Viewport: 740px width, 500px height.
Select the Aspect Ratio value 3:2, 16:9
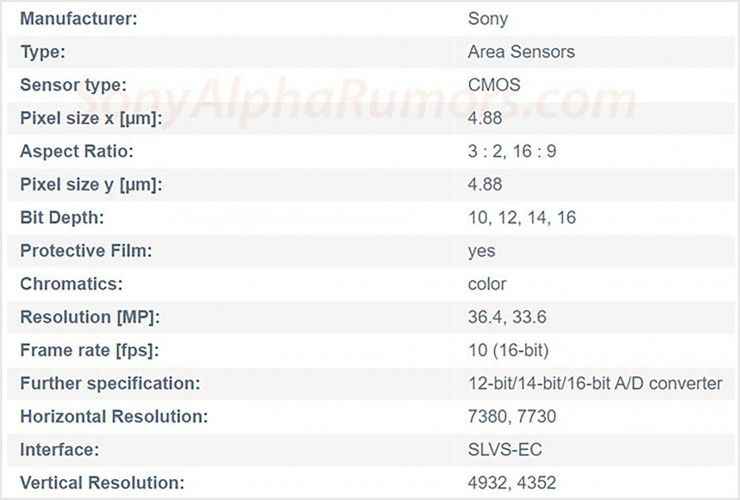click(x=512, y=152)
